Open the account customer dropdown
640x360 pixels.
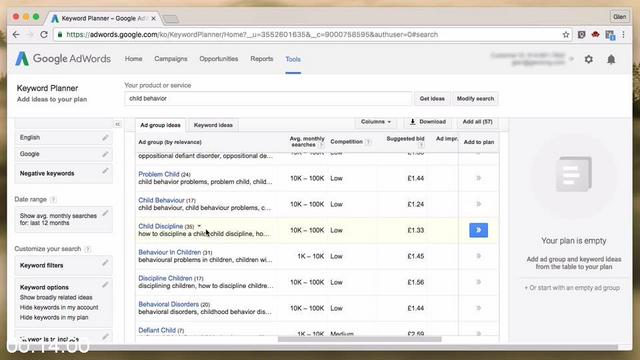point(571,59)
